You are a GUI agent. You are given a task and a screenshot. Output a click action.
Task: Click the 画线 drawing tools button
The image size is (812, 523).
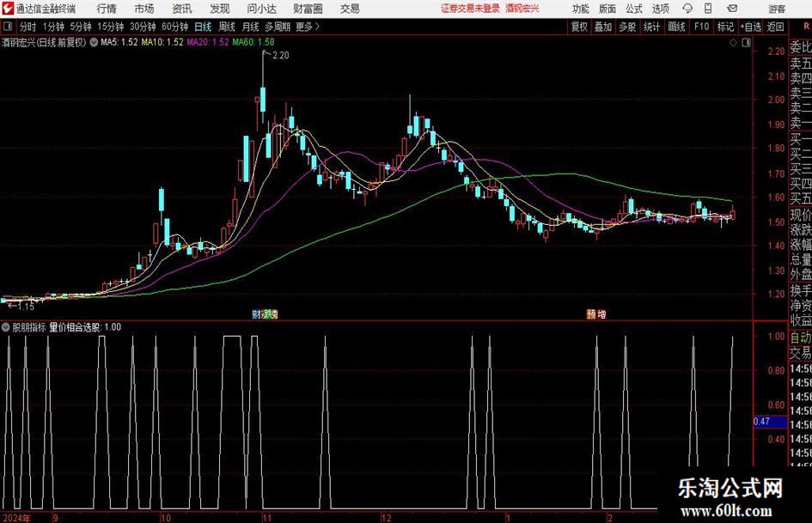click(676, 27)
